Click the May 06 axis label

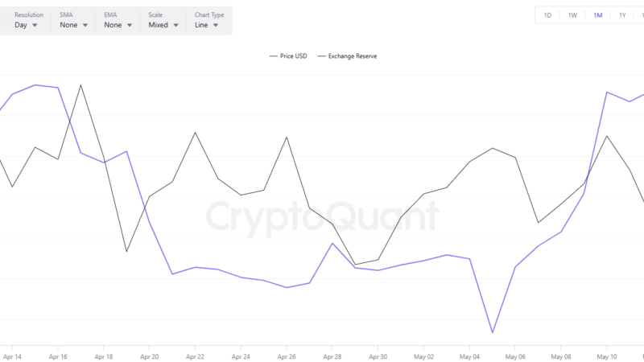[x=515, y=356]
